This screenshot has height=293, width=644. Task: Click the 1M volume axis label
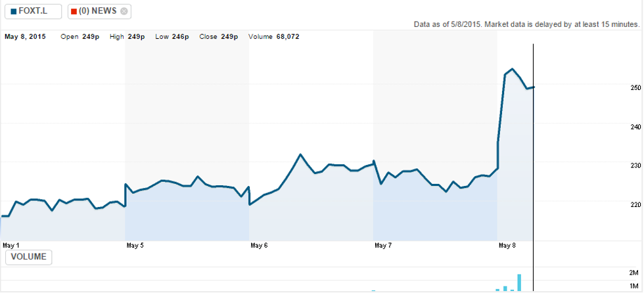[x=633, y=286]
